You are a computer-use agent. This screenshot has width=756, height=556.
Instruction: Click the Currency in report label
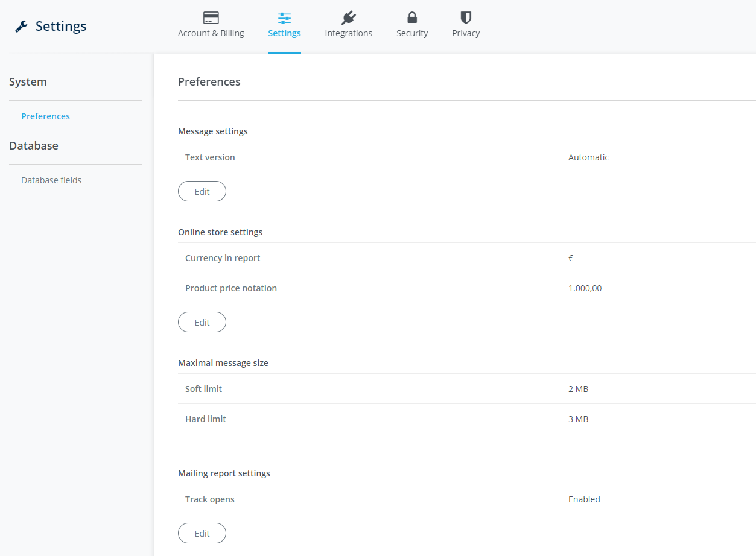(223, 257)
